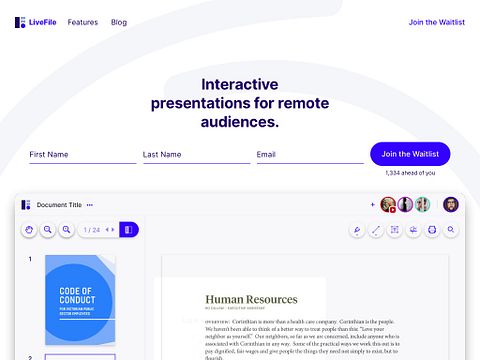
Task: Click the zoom out magnifier icon
Action: click(48, 230)
